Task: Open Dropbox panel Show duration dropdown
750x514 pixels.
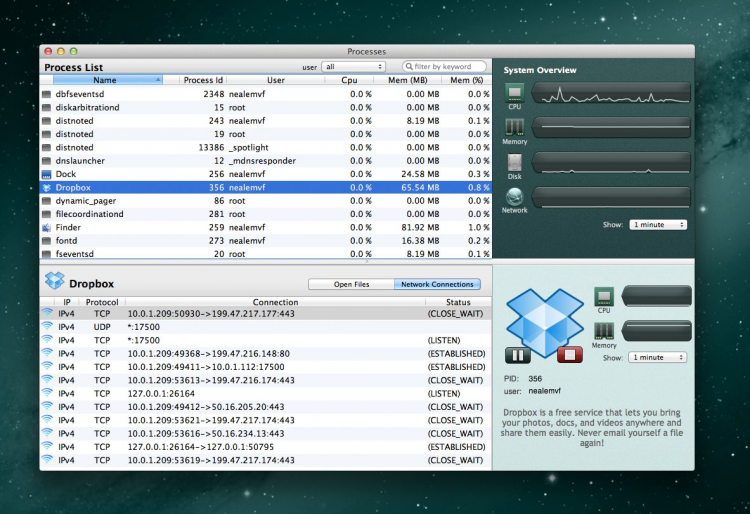Action: (658, 357)
